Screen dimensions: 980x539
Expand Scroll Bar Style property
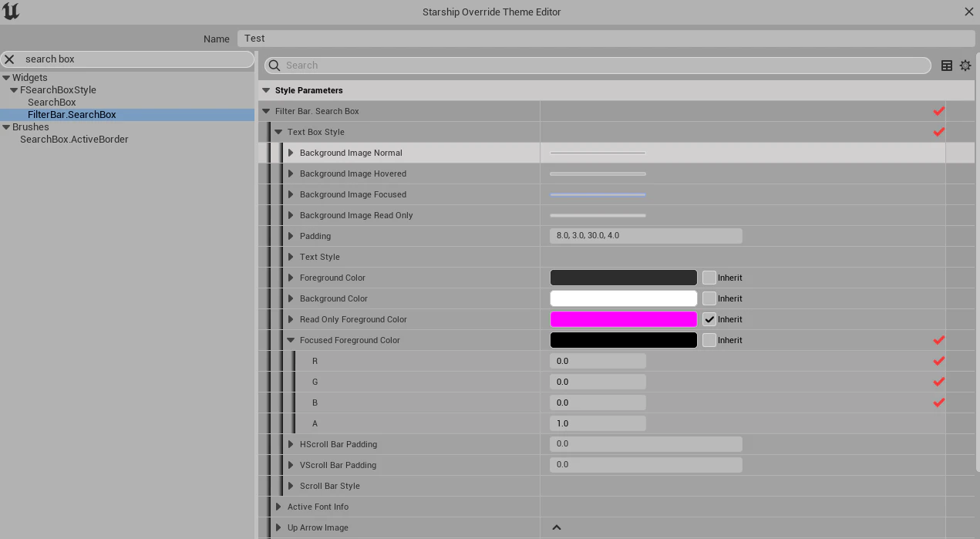tap(291, 486)
